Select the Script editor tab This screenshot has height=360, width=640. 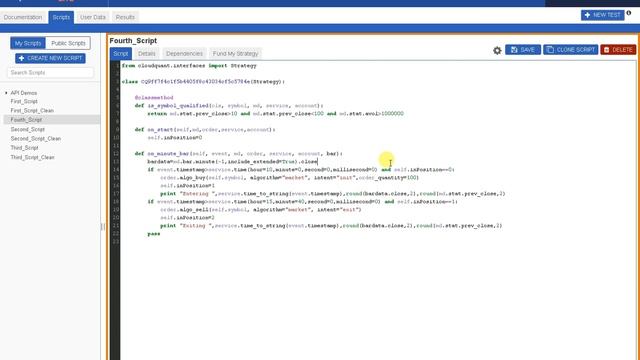point(121,53)
